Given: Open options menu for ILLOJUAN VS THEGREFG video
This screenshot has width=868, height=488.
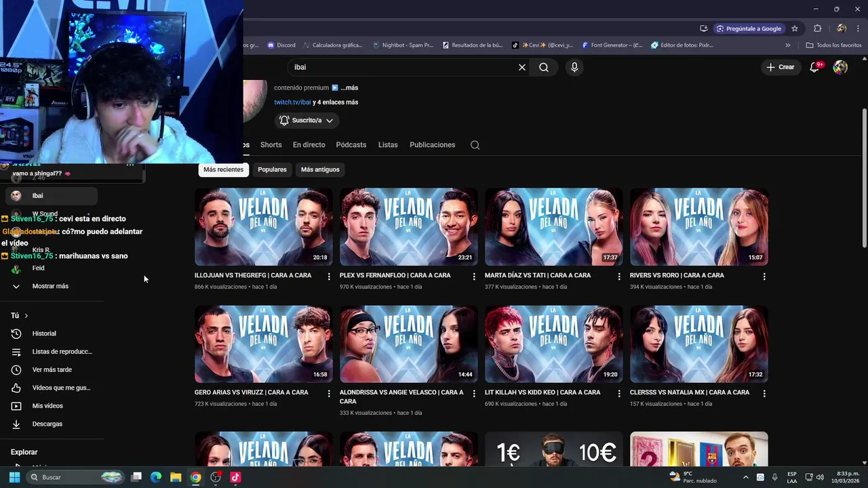Looking at the screenshot, I should pos(329,277).
